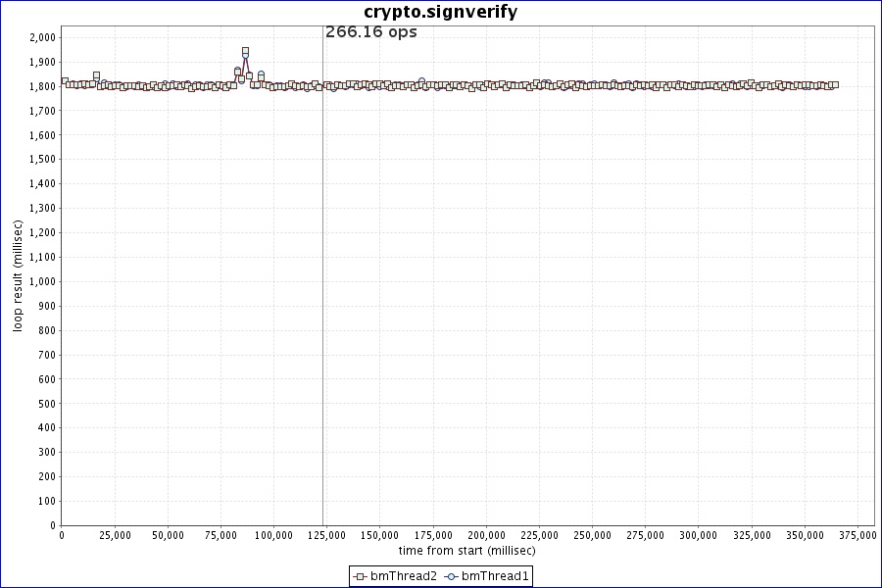Click the last data point on the series

(834, 85)
